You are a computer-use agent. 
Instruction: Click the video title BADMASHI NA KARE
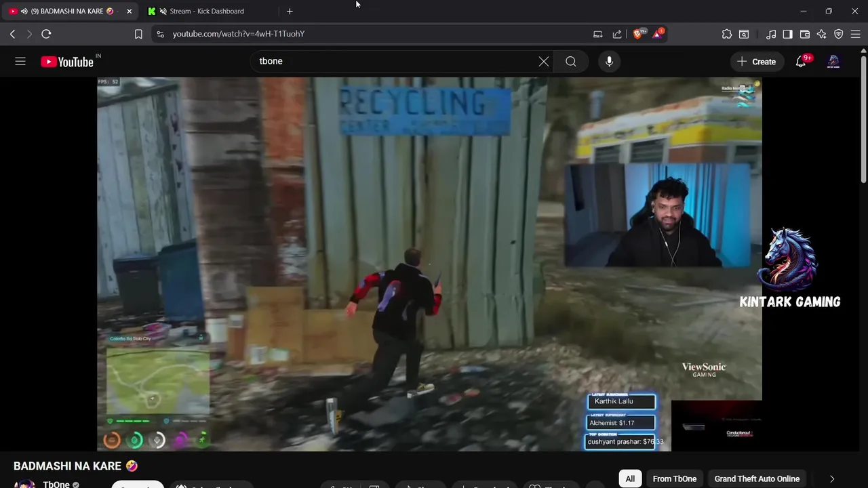click(75, 466)
